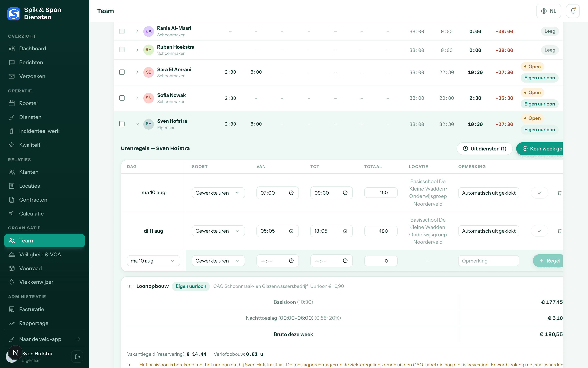The height and width of the screenshot is (368, 588).
Task: Click the arrow beside Naar de veld-app
Action: click(x=78, y=339)
